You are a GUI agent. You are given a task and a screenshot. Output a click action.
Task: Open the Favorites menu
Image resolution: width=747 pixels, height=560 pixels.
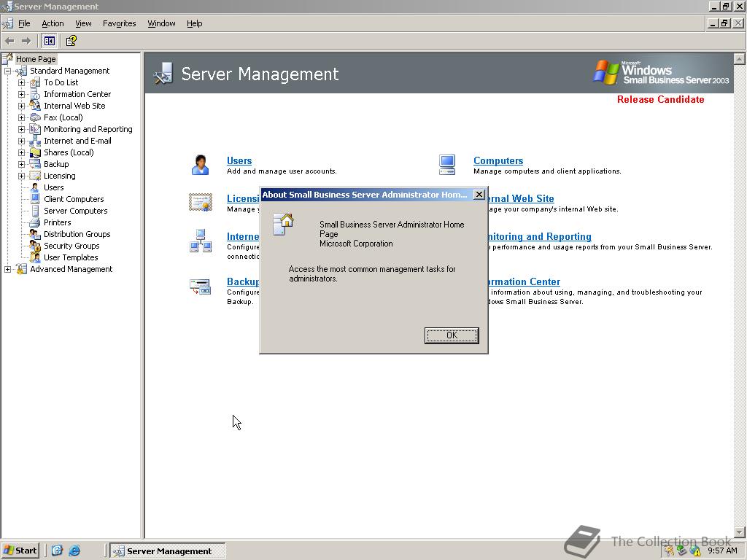[119, 23]
